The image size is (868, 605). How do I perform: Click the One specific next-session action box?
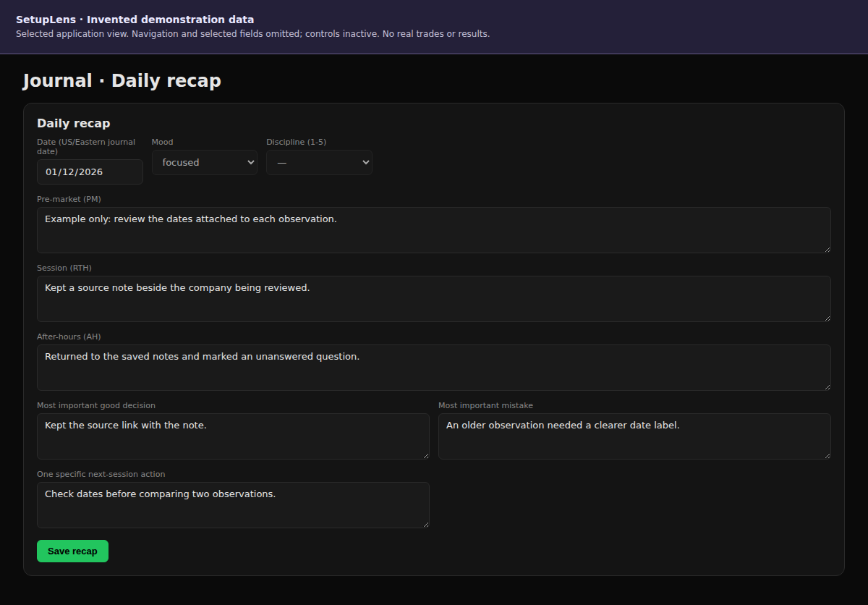click(233, 505)
